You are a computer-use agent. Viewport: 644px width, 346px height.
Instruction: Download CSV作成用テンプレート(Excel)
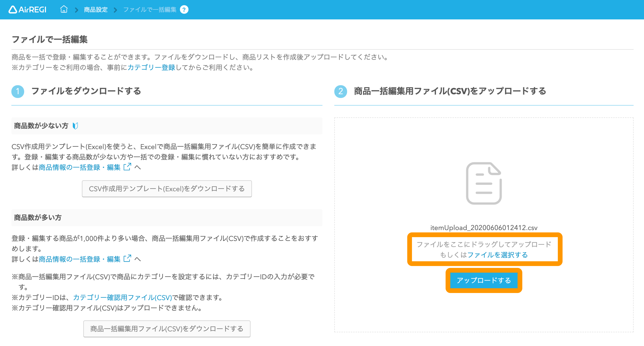point(167,189)
